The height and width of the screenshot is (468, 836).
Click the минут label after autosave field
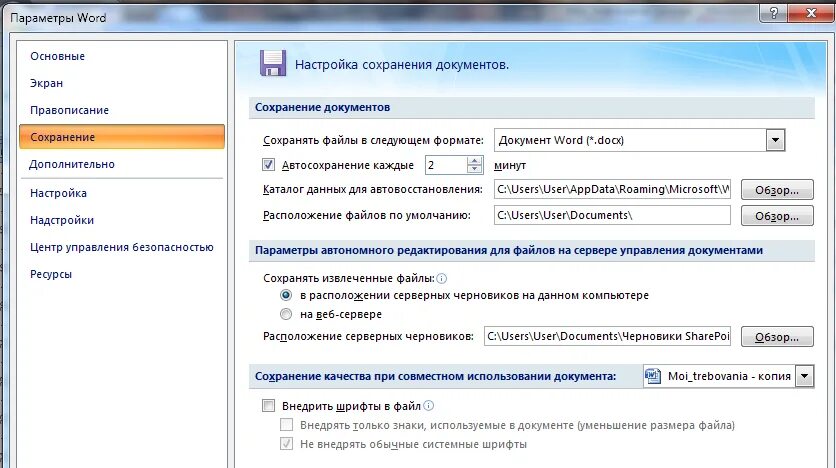[x=510, y=165]
